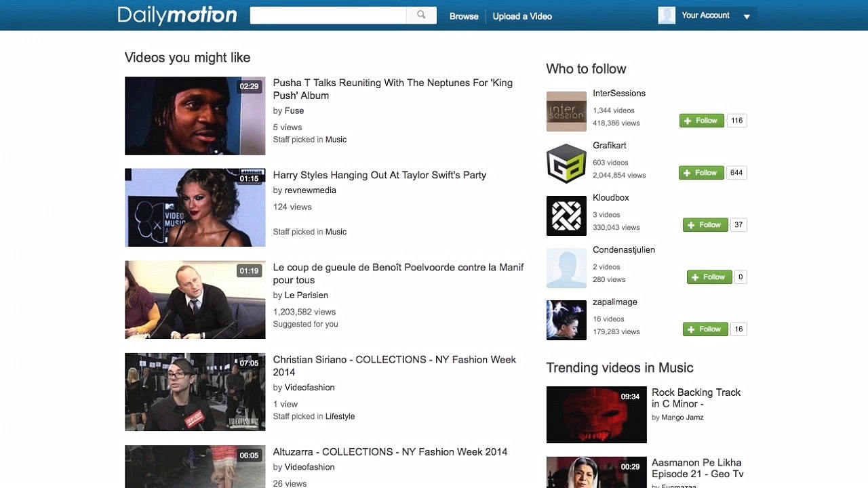Open Altuzarra COLLECTIONS title link
The height and width of the screenshot is (488, 868).
click(x=390, y=452)
